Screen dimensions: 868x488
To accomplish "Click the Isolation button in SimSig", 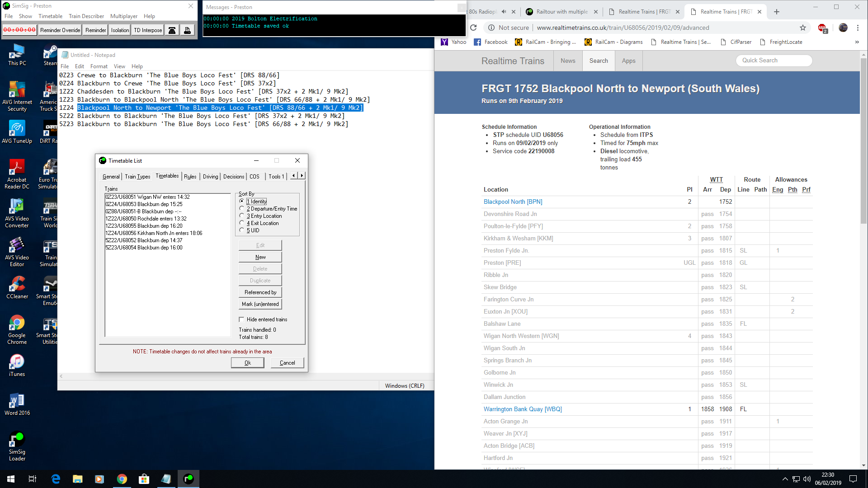I will [x=120, y=30].
